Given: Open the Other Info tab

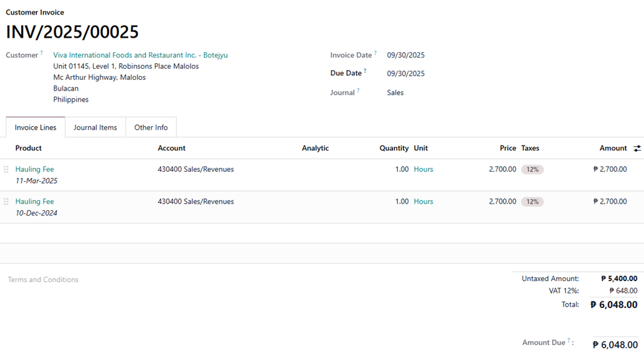Looking at the screenshot, I should tap(151, 128).
